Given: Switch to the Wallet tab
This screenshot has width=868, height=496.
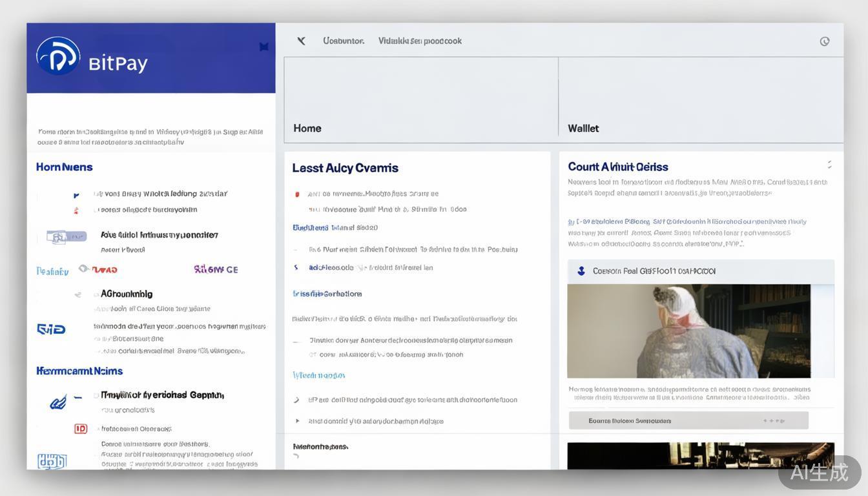Looking at the screenshot, I should point(583,128).
